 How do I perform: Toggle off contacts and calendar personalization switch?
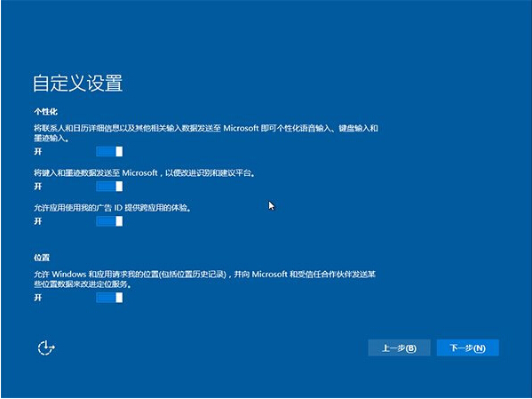[x=109, y=151]
